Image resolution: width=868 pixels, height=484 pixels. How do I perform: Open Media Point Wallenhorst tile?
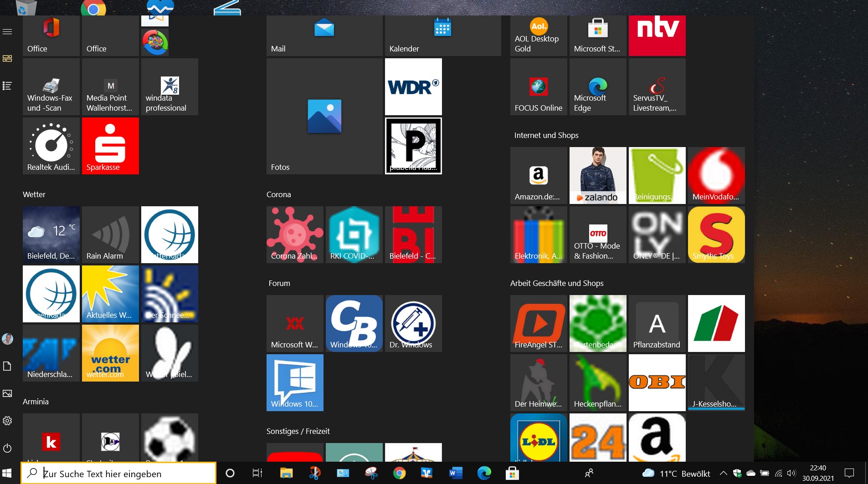(x=110, y=87)
